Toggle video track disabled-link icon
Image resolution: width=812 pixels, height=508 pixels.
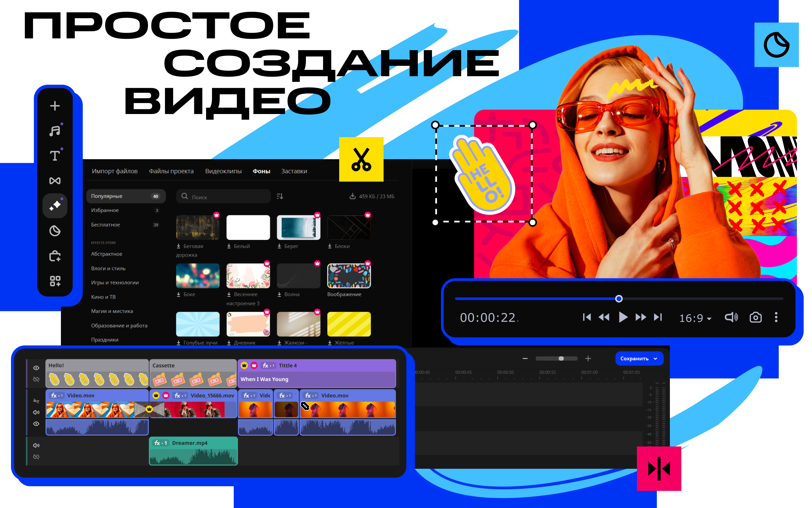[36, 401]
